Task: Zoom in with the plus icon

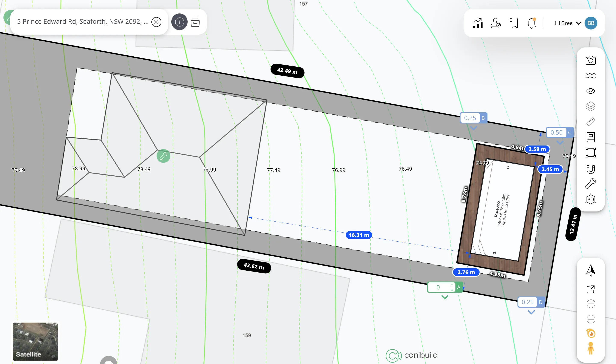Action: coord(591,304)
